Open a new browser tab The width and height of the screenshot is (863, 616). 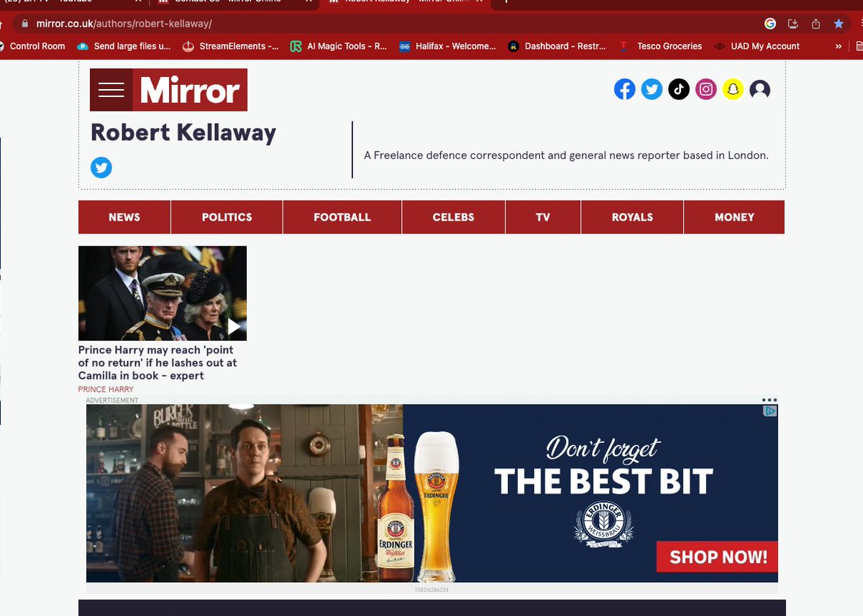point(505,2)
